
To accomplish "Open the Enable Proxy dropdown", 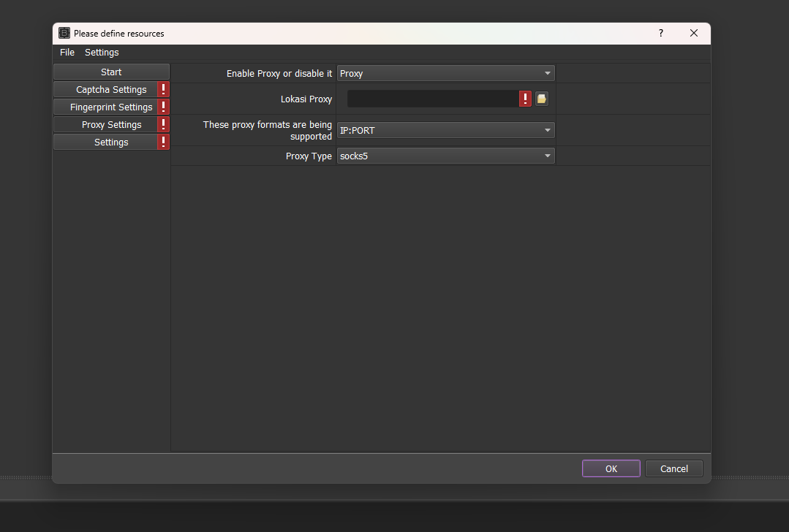I will pos(445,73).
